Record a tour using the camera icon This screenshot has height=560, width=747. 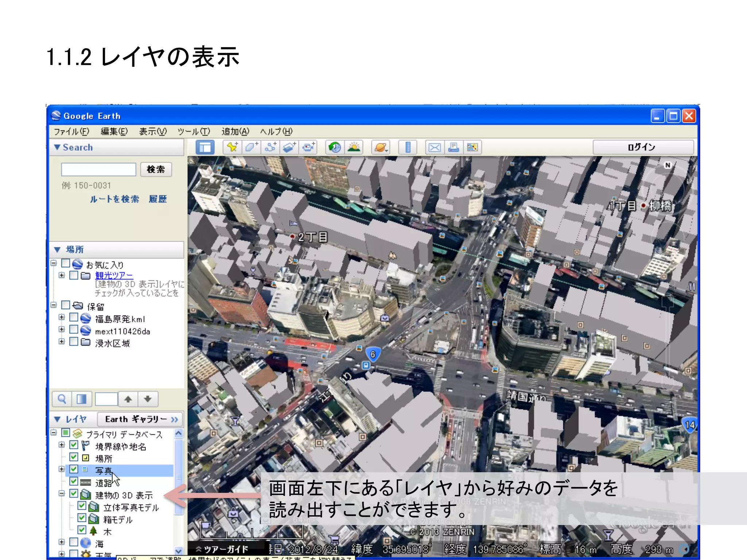308,147
